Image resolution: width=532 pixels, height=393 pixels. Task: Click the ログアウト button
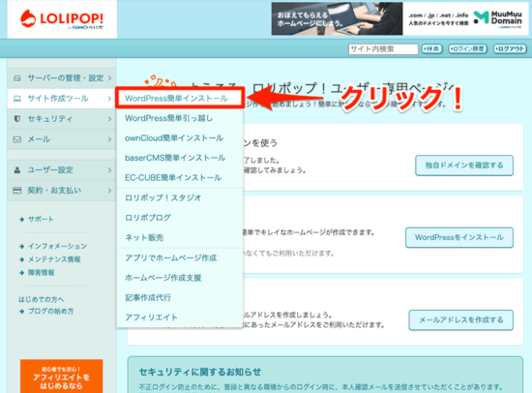(x=510, y=49)
